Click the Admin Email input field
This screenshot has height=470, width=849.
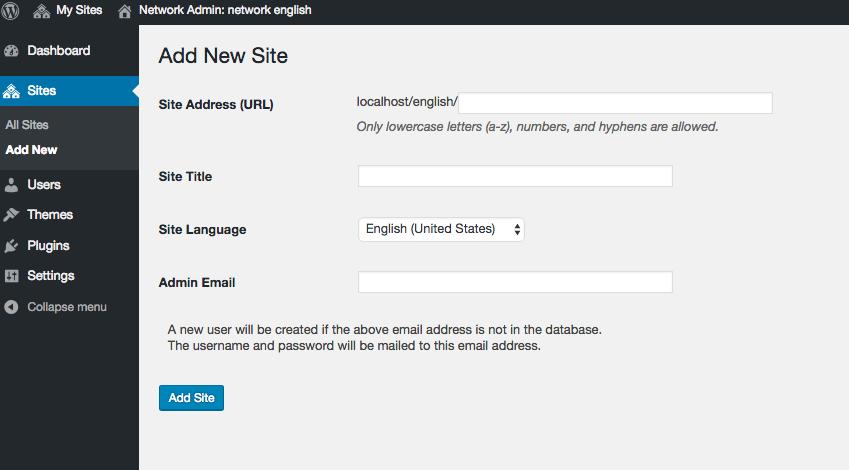[x=515, y=282]
